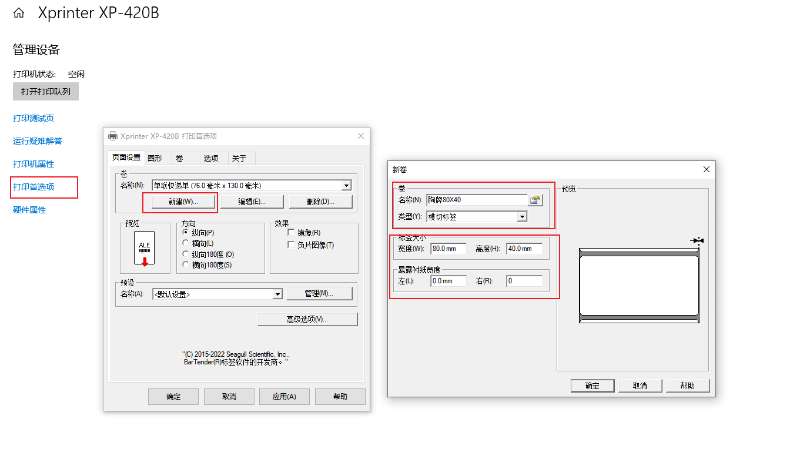Screen dimensions: 800x449
Task: Open the 预设 preset name dropdown
Action: pos(277,294)
